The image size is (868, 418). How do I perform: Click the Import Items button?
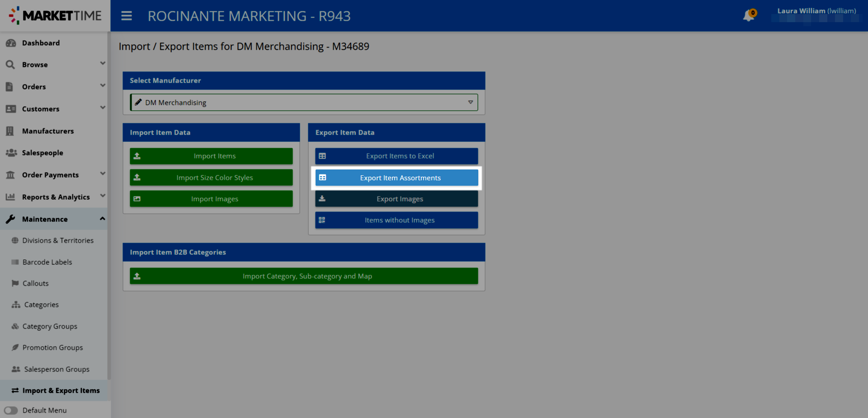click(x=211, y=156)
